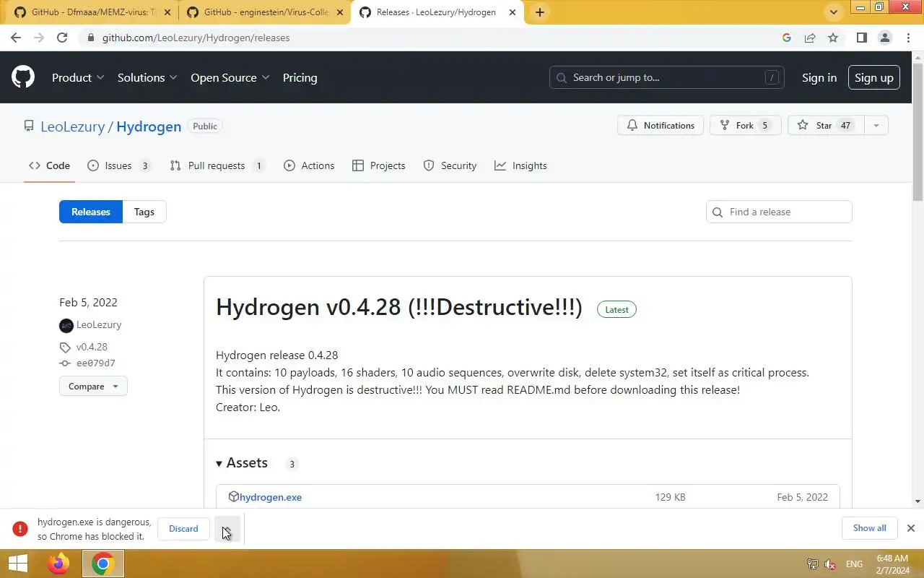
Task: View site information lock icon
Action: pos(90,38)
